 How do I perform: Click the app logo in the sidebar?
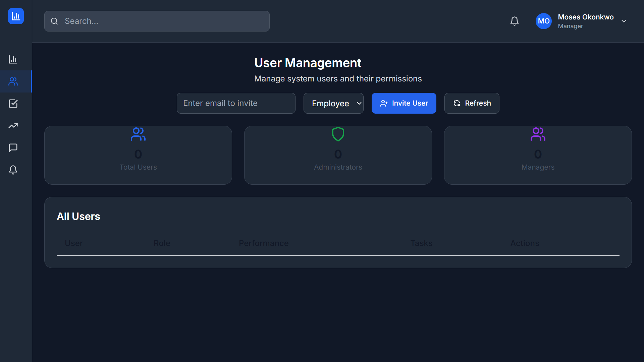coord(16,16)
